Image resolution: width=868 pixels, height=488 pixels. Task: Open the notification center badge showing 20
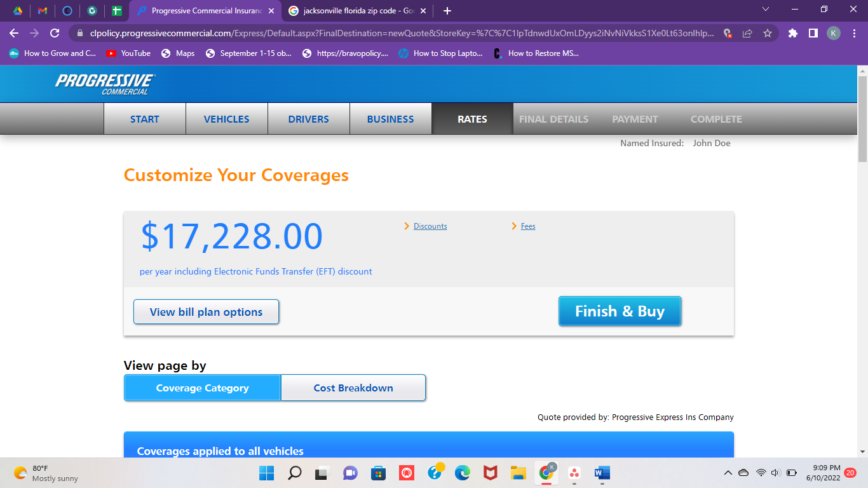pos(850,473)
